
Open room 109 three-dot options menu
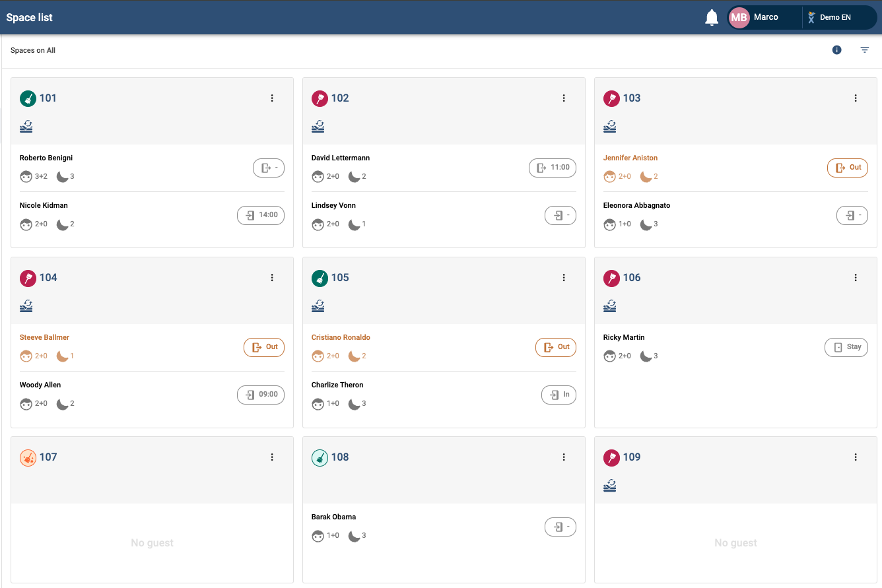click(x=856, y=457)
